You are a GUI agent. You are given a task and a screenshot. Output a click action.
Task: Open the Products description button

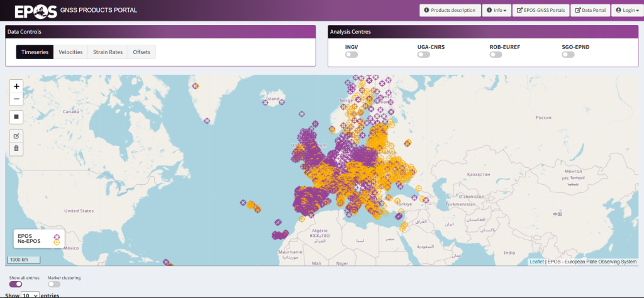coord(449,10)
